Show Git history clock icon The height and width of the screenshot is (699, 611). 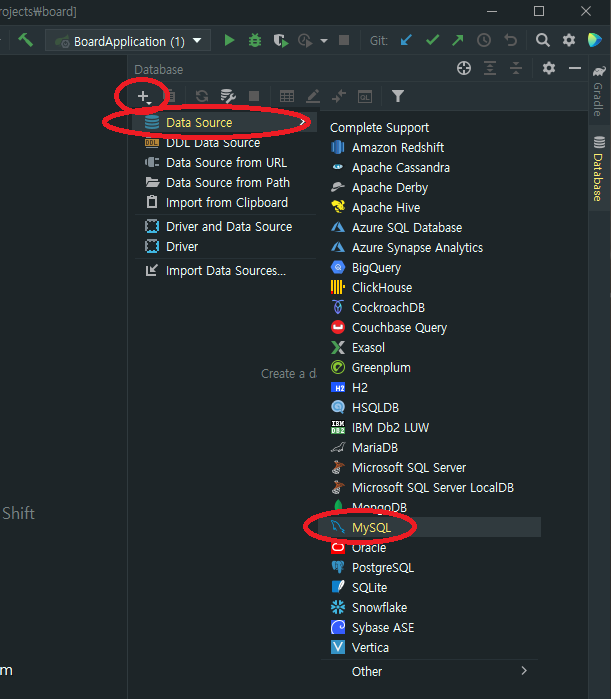[484, 41]
